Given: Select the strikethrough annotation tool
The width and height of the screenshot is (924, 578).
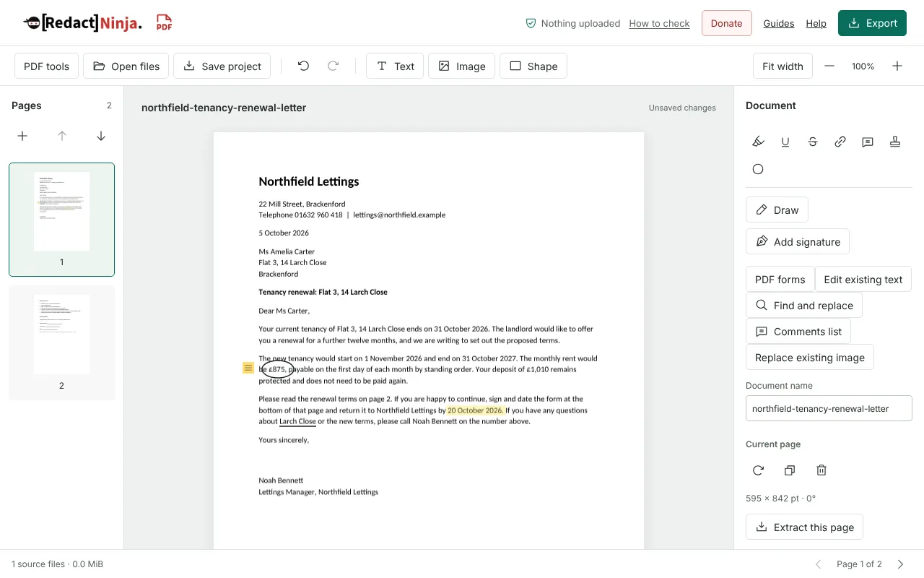Looking at the screenshot, I should point(813,142).
